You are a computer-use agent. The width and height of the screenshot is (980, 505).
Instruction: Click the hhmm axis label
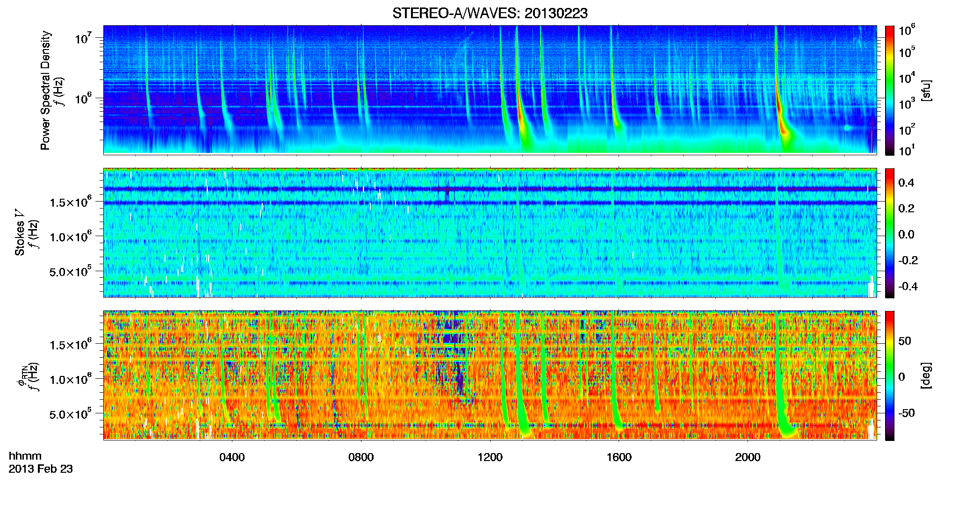point(25,456)
